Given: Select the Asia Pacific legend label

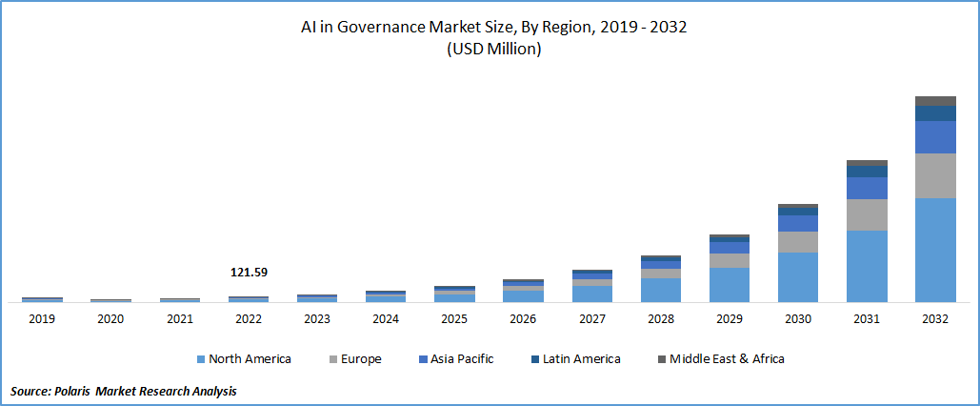Looking at the screenshot, I should pos(463,359).
